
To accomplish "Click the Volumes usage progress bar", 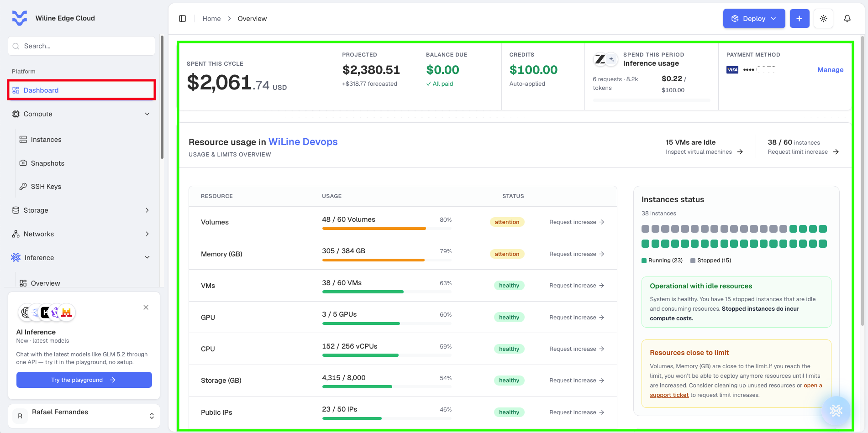I will [387, 228].
